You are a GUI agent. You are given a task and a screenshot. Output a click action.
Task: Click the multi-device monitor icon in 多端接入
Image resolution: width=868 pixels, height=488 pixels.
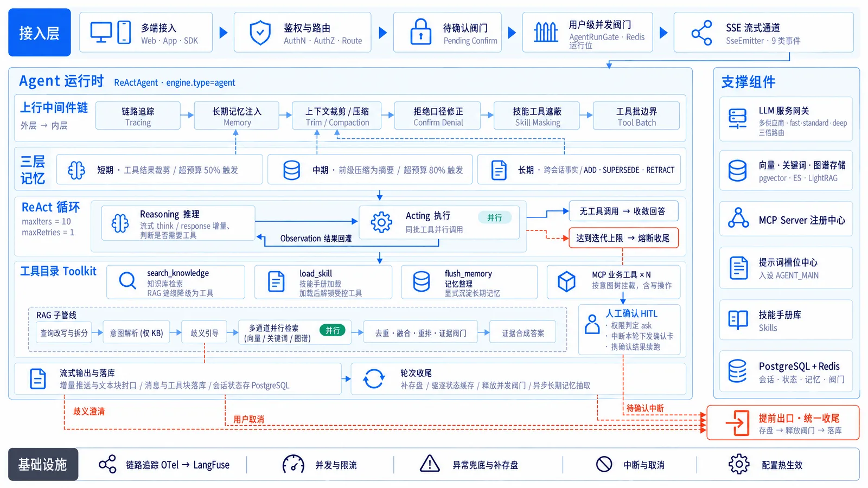[x=111, y=33]
